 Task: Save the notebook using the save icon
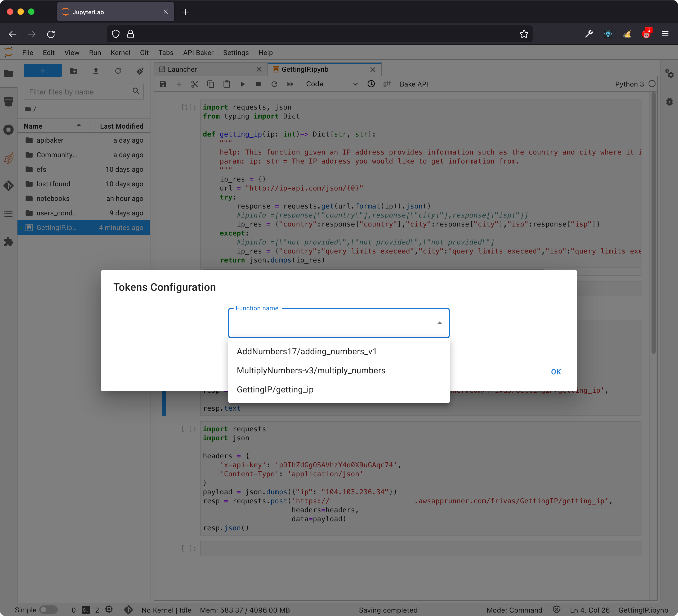coord(163,84)
